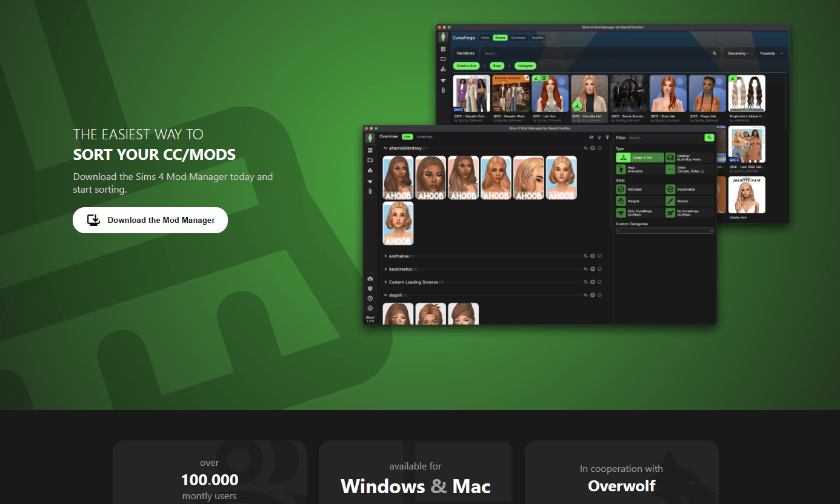Screen dimensions: 840x504
Task: Open the Custom Categories dropdown
Action: [664, 231]
